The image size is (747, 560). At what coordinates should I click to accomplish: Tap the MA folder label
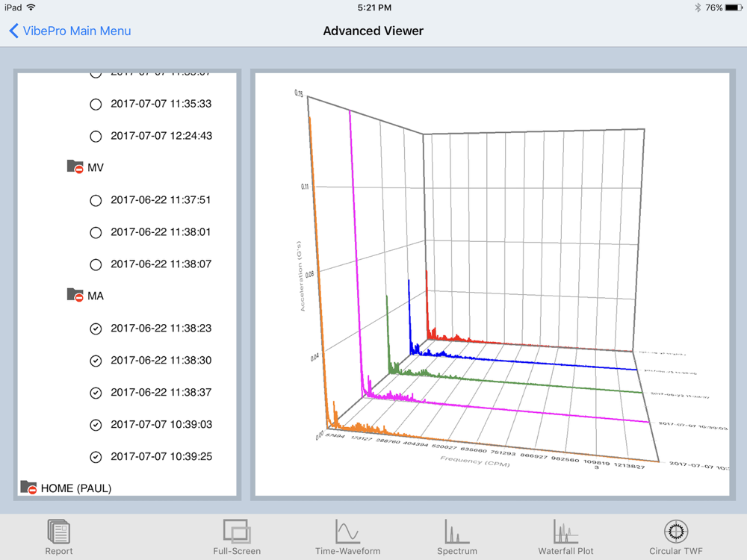point(96,296)
